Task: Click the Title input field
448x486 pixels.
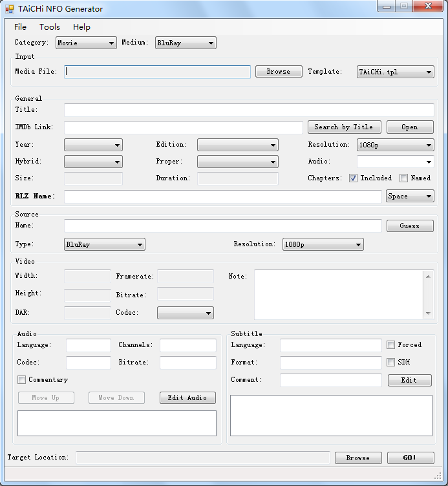Action: [x=249, y=110]
